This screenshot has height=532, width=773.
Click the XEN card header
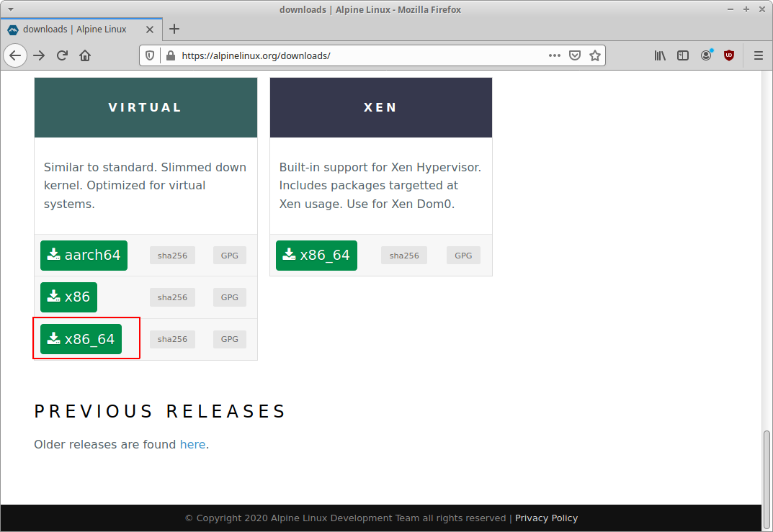point(381,107)
